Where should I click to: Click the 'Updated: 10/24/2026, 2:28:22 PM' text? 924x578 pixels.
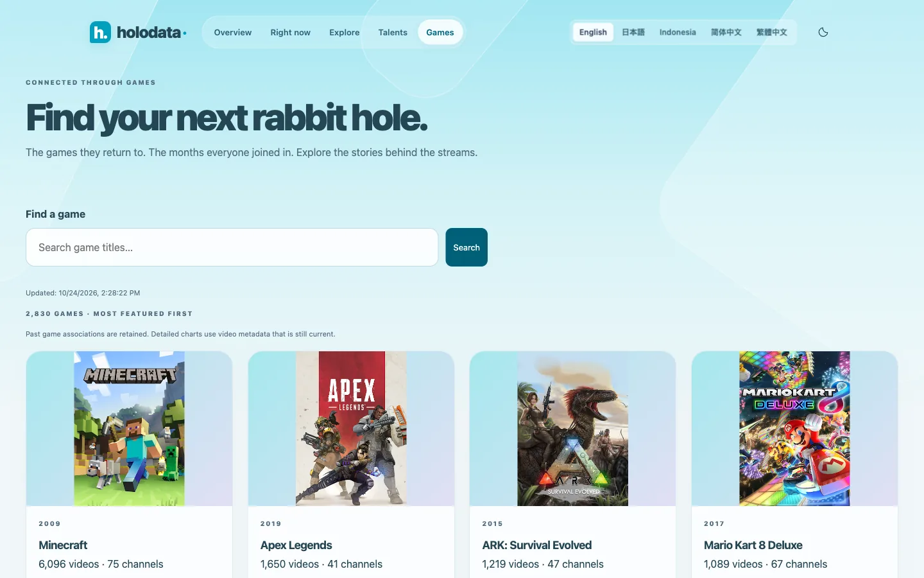pos(83,293)
